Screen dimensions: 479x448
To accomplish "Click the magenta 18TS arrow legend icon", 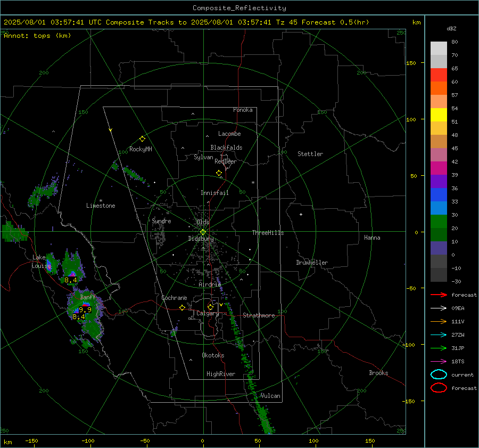I will (x=439, y=362).
